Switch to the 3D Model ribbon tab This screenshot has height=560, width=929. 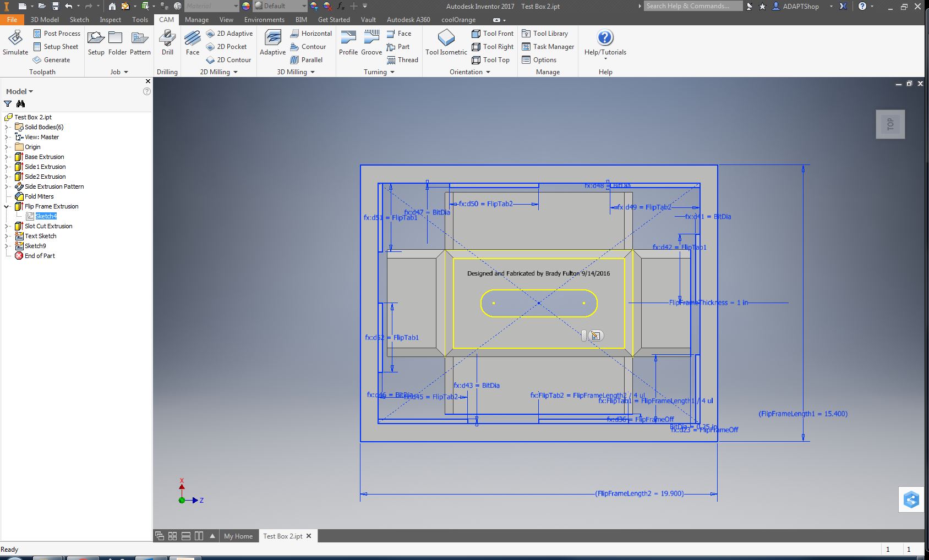click(45, 20)
